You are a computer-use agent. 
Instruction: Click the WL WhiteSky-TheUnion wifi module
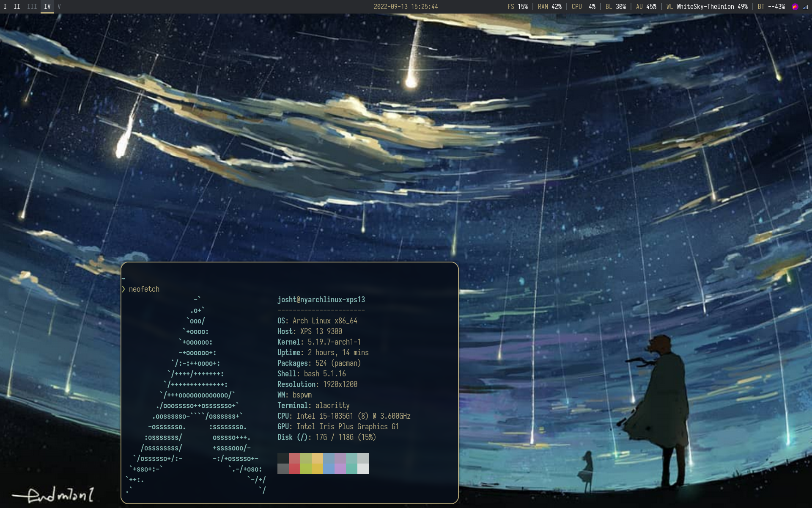click(707, 7)
